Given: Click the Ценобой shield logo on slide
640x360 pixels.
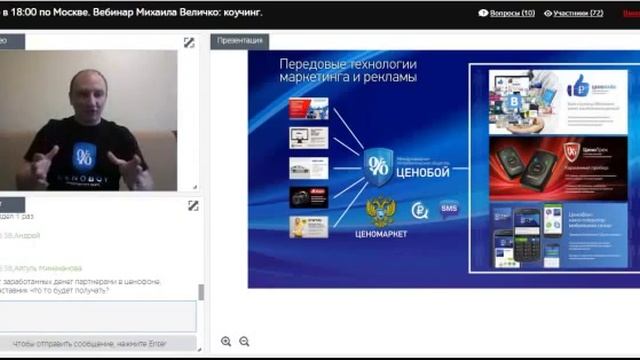Looking at the screenshot, I should (378, 167).
